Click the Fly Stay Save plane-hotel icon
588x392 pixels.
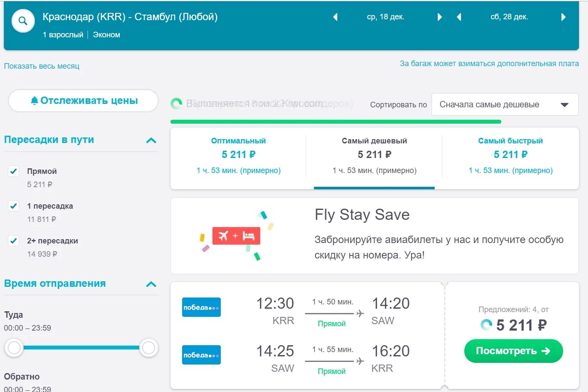(236, 236)
